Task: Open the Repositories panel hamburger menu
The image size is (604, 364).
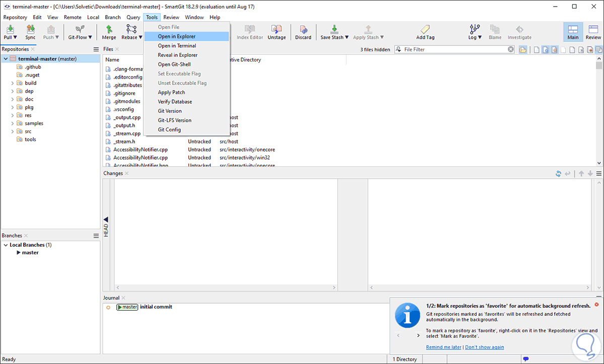Action: (x=96, y=49)
